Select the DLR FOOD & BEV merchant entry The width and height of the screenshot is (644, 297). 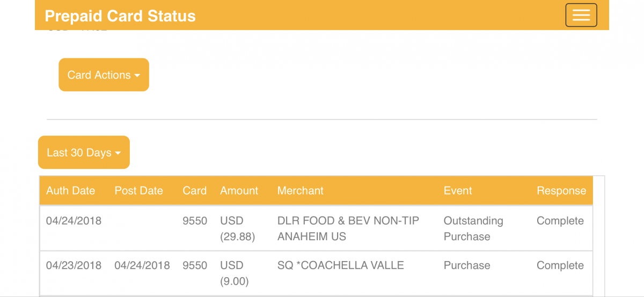tap(348, 228)
